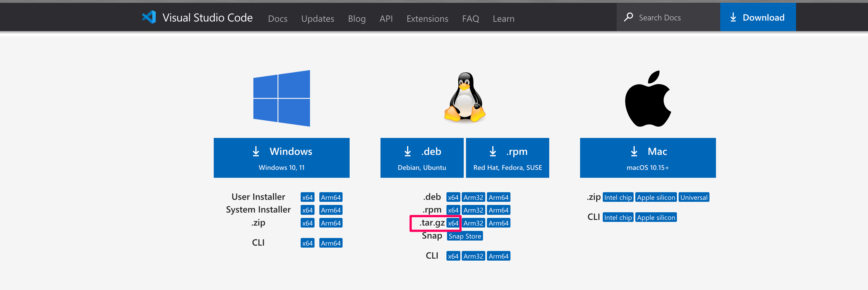Viewport: 868px width, 290px height.
Task: Open the Extensions nav item
Action: coord(427,18)
